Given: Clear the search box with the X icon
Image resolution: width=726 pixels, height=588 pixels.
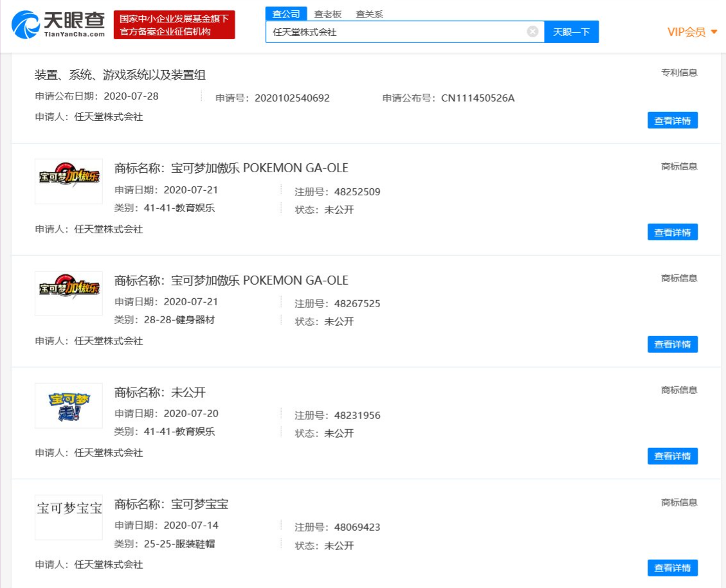Looking at the screenshot, I should pyautogui.click(x=532, y=31).
